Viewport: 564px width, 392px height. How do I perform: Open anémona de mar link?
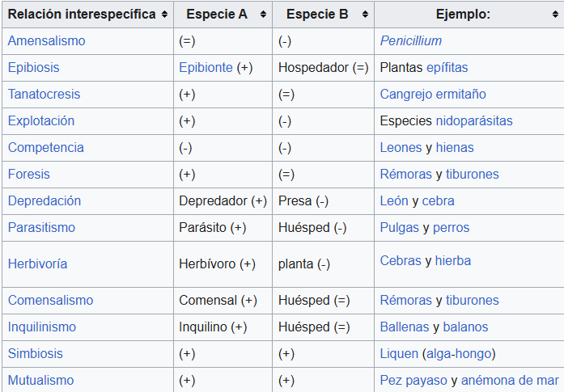pos(510,380)
